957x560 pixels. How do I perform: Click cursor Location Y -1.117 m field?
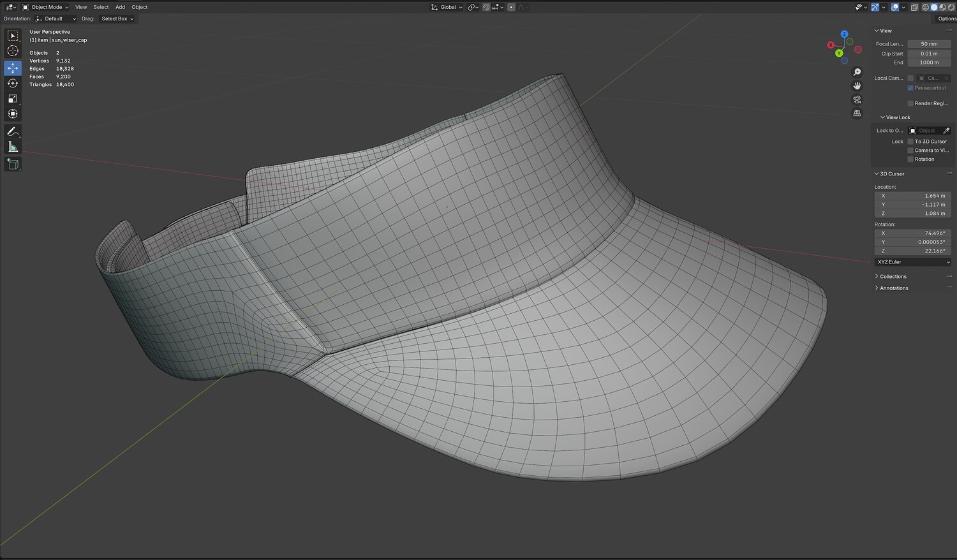coord(913,205)
